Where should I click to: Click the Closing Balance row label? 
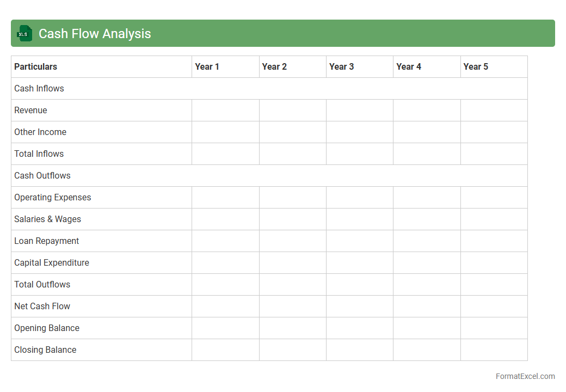tap(45, 350)
